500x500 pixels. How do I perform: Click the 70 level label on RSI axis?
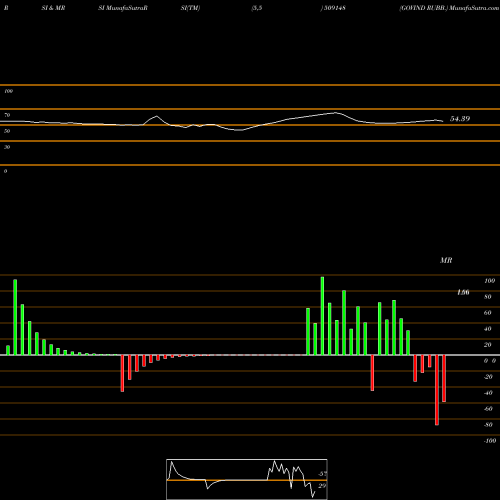(7, 115)
